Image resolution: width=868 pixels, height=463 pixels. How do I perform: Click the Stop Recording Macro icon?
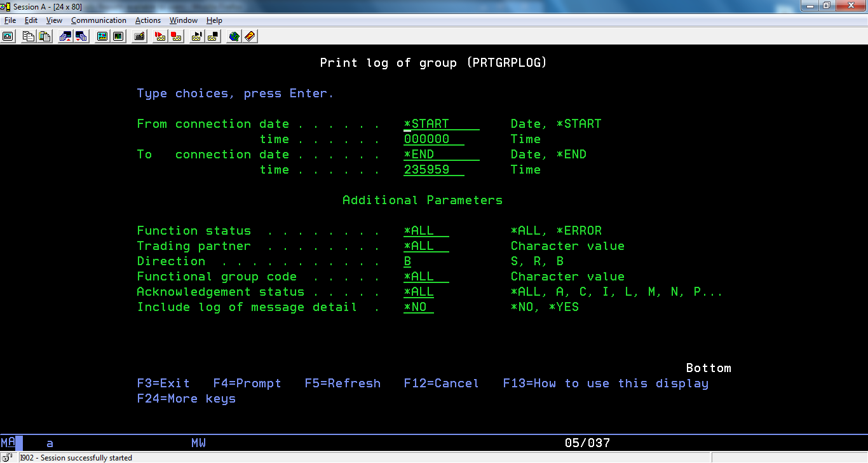176,36
